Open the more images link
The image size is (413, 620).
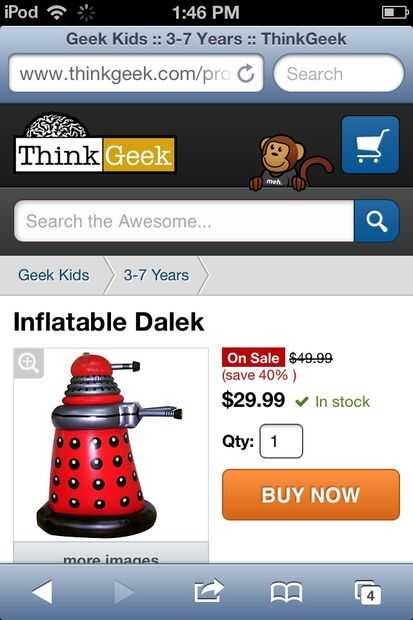pos(111,558)
